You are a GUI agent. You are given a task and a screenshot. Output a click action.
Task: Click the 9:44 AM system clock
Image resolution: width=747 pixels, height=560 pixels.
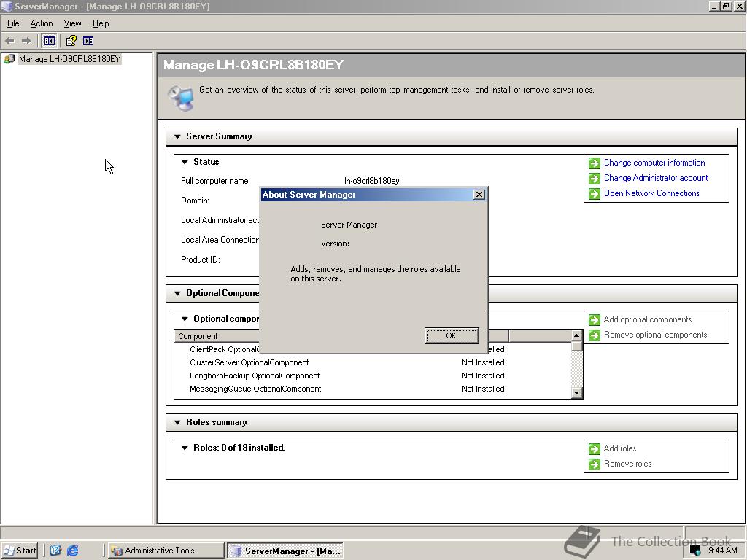tap(723, 551)
